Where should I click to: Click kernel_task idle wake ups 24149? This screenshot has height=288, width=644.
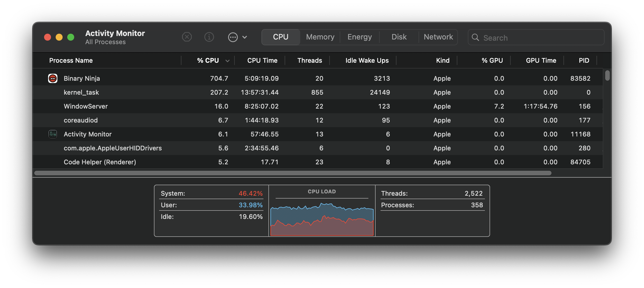[x=380, y=92]
